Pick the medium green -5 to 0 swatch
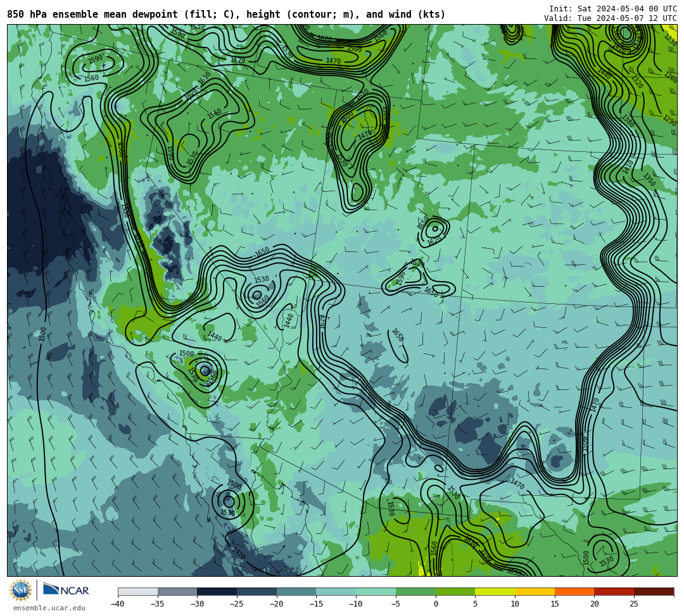This screenshot has height=616, width=684. [415, 591]
